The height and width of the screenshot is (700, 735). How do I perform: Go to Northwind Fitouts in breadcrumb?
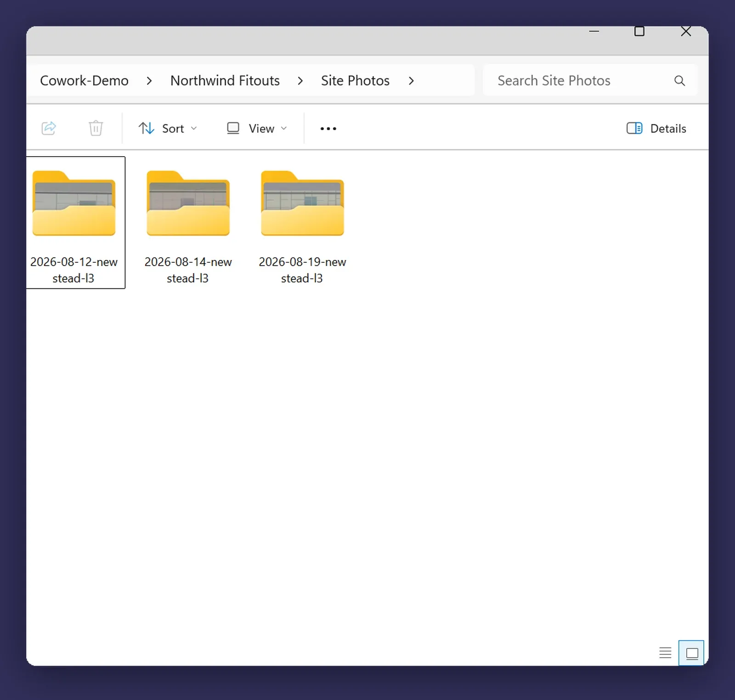click(225, 80)
